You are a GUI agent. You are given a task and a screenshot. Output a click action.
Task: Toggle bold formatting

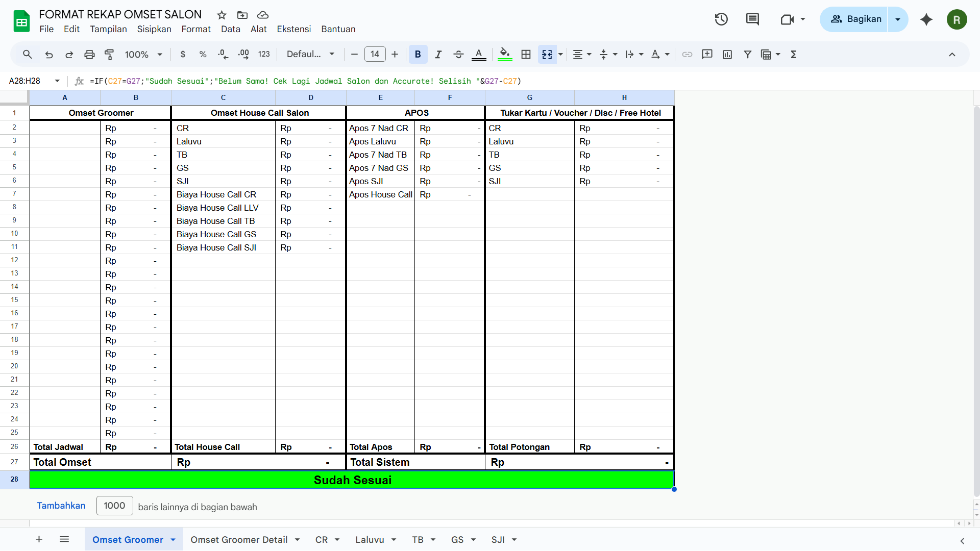point(418,55)
